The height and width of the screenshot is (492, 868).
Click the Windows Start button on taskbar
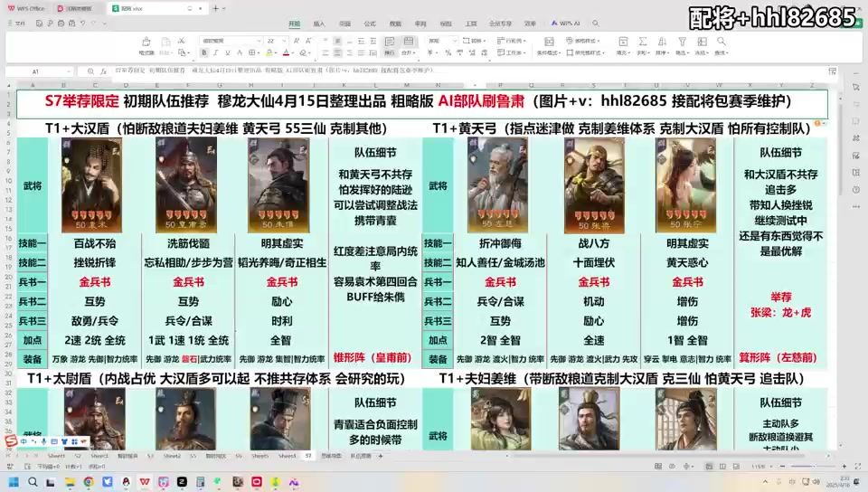(14, 479)
